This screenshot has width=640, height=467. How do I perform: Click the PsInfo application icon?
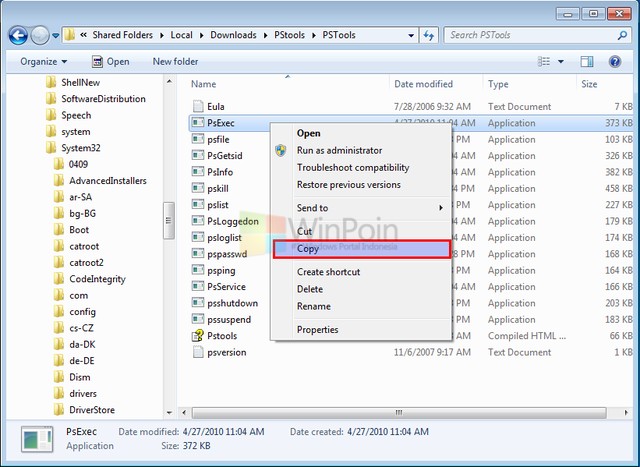coord(198,172)
